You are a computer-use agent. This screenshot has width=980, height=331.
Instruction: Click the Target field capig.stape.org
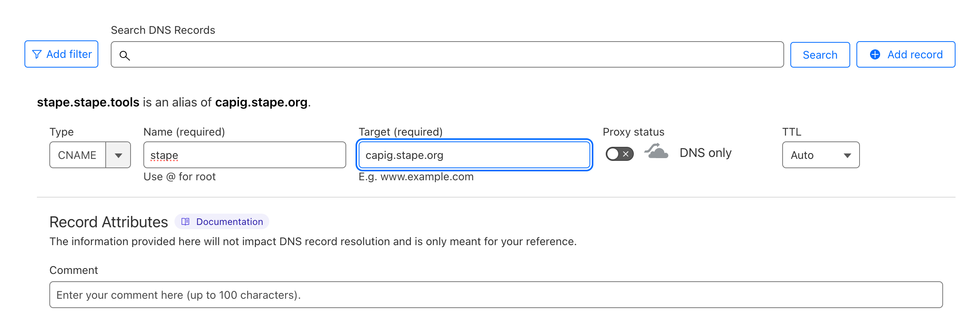[474, 155]
